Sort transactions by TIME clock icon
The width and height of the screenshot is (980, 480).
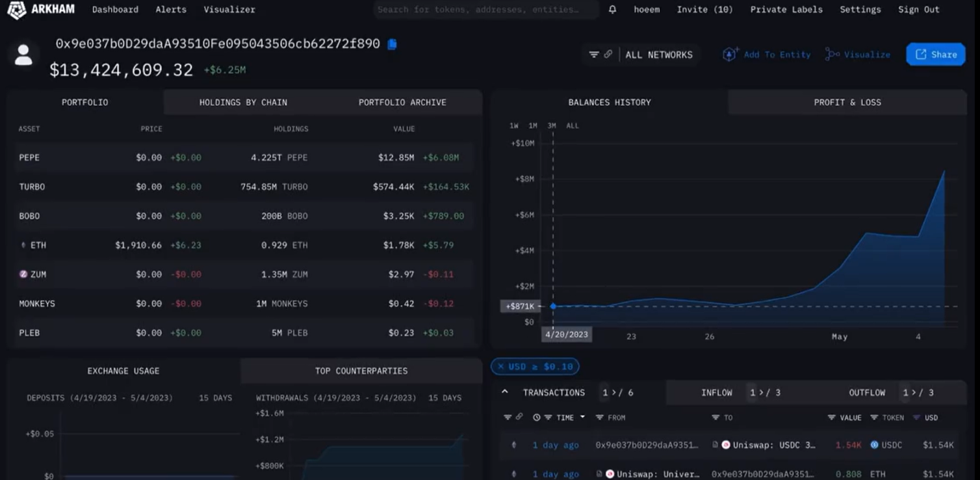point(537,418)
